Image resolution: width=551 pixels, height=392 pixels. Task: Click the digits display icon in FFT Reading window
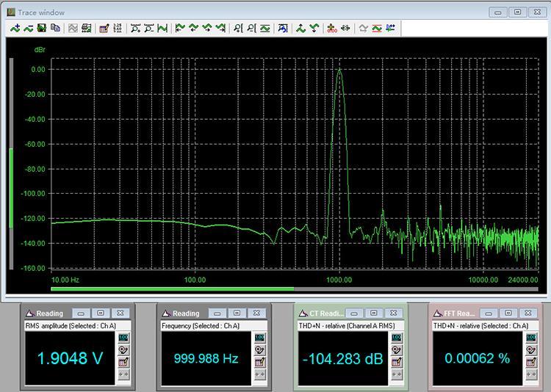531,338
